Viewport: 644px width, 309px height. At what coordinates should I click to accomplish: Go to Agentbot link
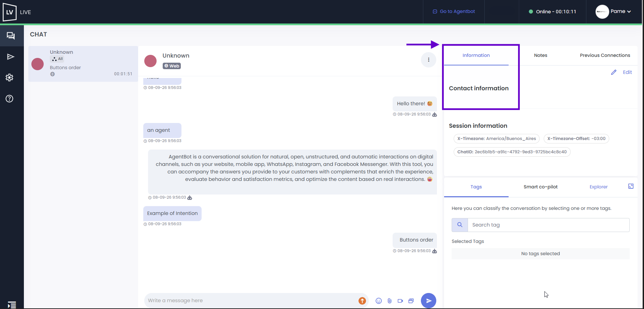click(x=454, y=12)
